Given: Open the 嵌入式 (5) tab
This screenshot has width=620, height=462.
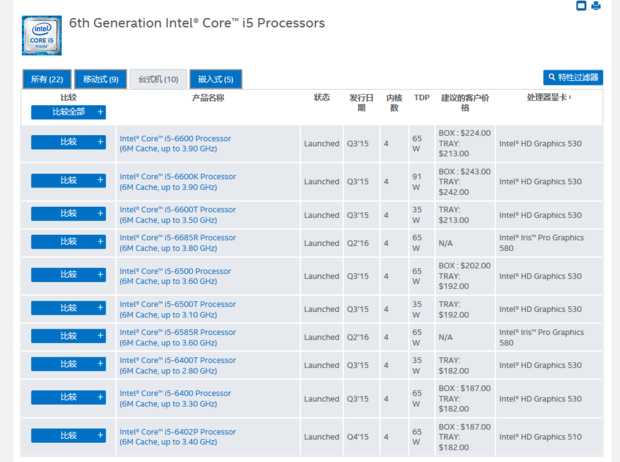Looking at the screenshot, I should point(215,79).
